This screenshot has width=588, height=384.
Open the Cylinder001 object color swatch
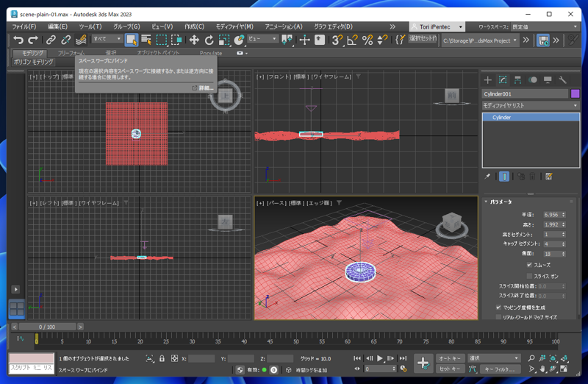click(x=575, y=94)
